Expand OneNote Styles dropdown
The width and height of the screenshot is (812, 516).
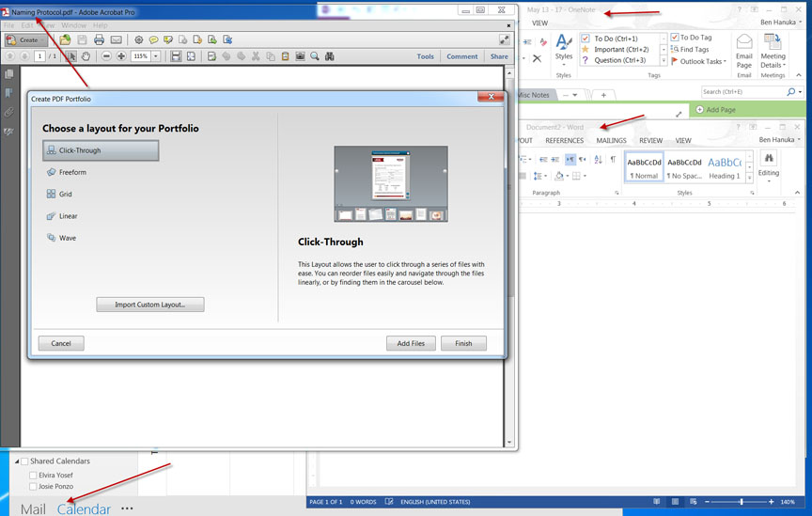(x=564, y=51)
